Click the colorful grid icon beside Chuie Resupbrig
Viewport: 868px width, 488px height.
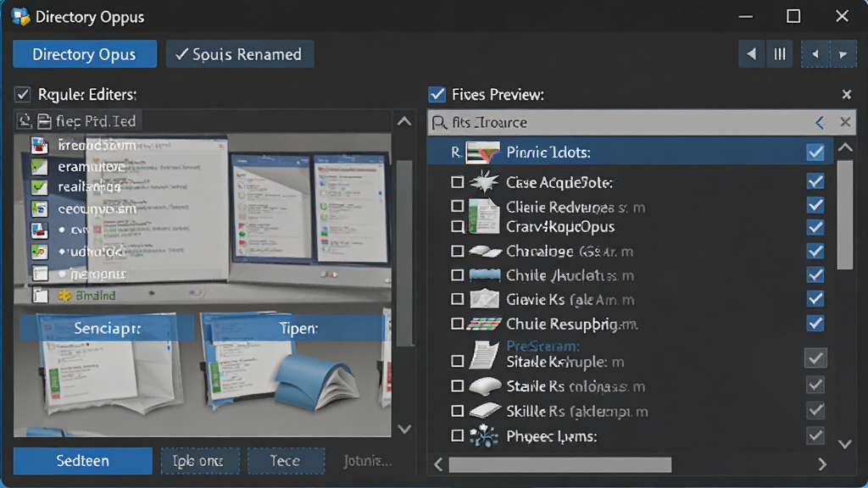point(484,324)
